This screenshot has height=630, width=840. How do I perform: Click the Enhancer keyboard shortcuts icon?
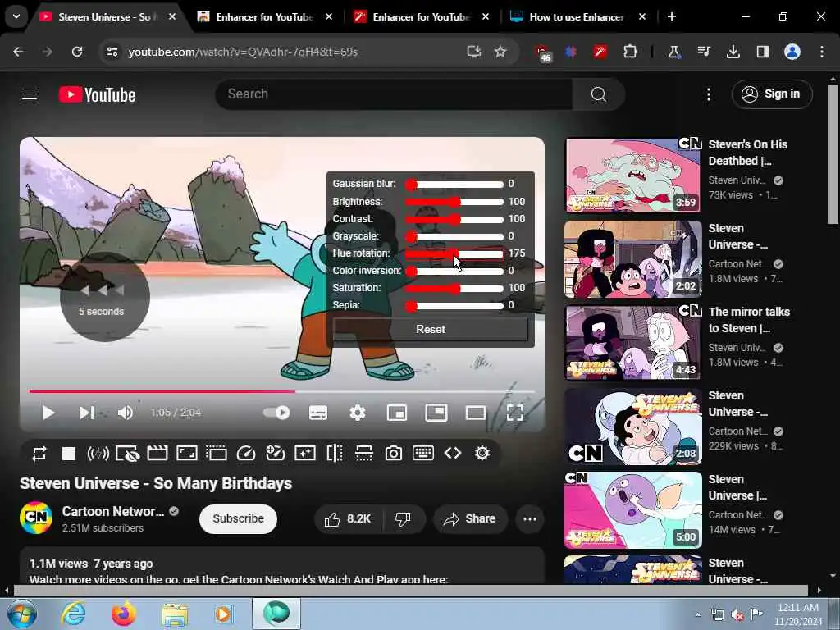point(423,453)
